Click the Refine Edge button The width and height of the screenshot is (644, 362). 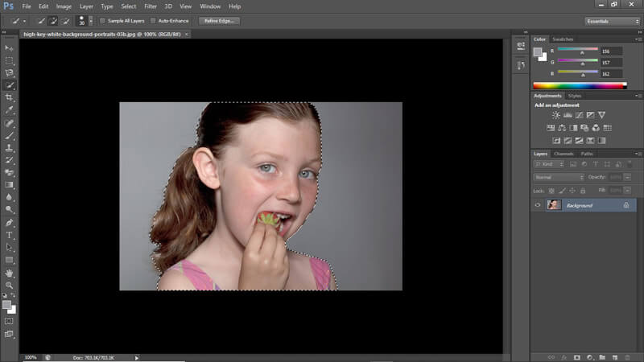(219, 21)
